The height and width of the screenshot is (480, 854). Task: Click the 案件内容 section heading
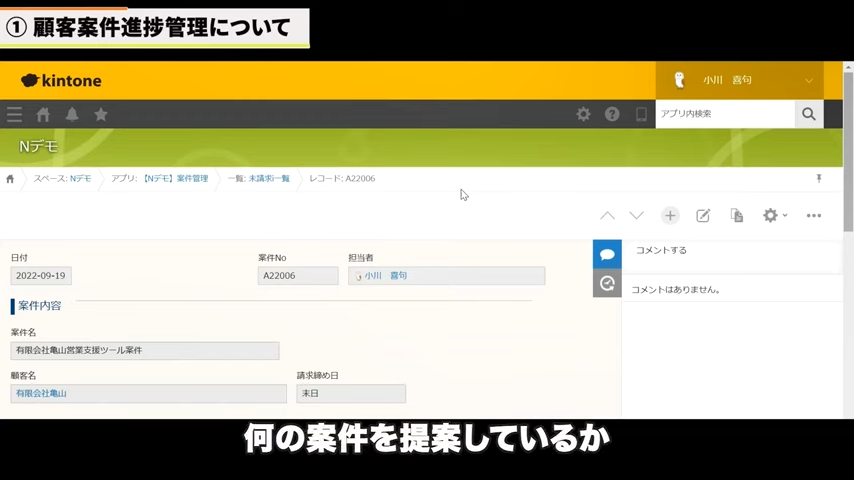pyautogui.click(x=39, y=306)
